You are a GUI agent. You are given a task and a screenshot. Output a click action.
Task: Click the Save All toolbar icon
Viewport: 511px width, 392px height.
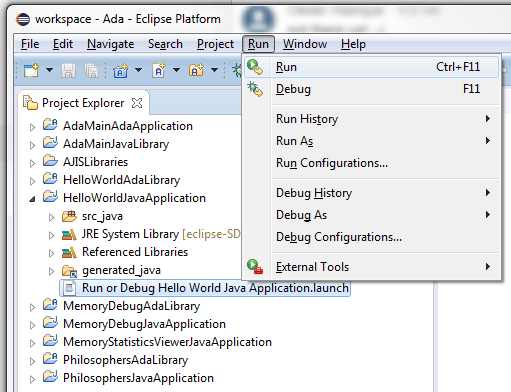(91, 70)
